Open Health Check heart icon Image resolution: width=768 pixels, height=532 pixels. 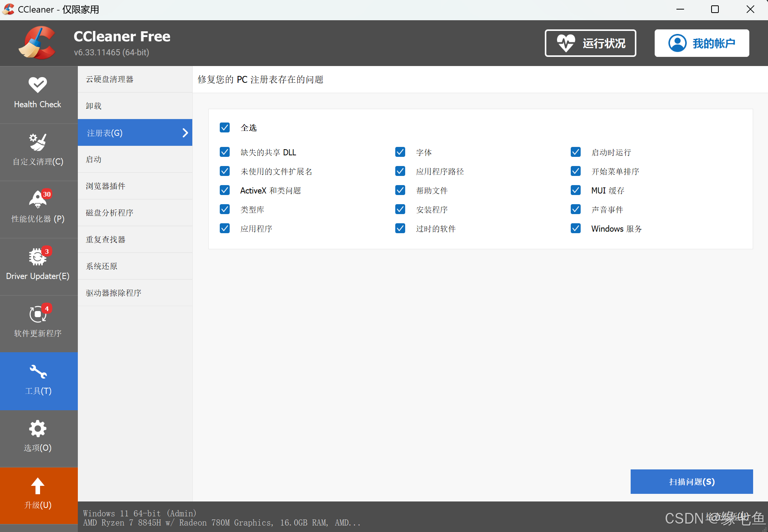point(37,85)
